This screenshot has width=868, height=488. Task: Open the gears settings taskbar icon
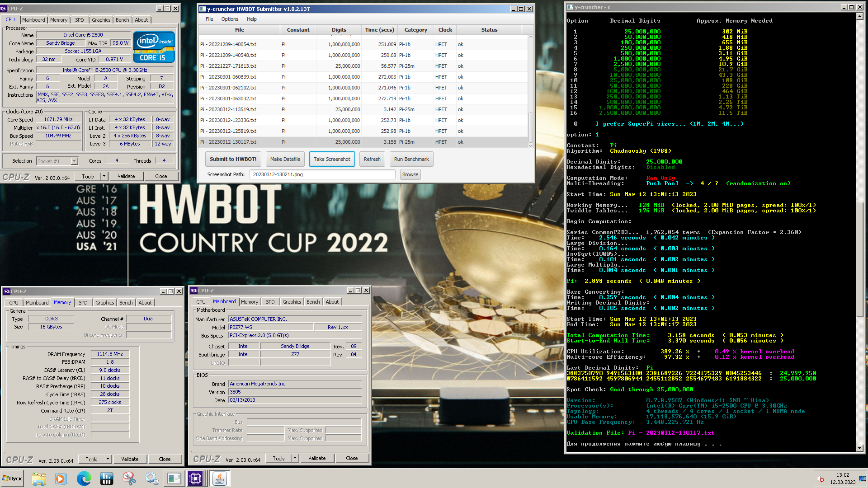point(151,479)
